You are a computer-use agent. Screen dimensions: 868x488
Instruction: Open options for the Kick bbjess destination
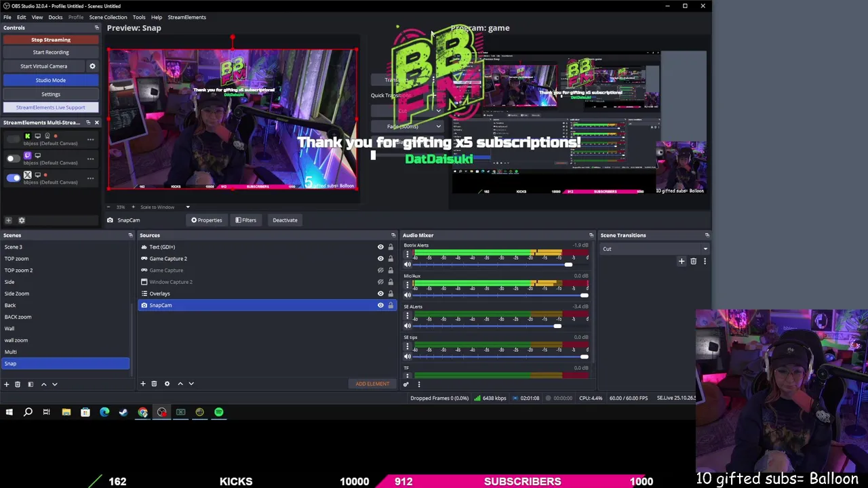click(x=90, y=140)
